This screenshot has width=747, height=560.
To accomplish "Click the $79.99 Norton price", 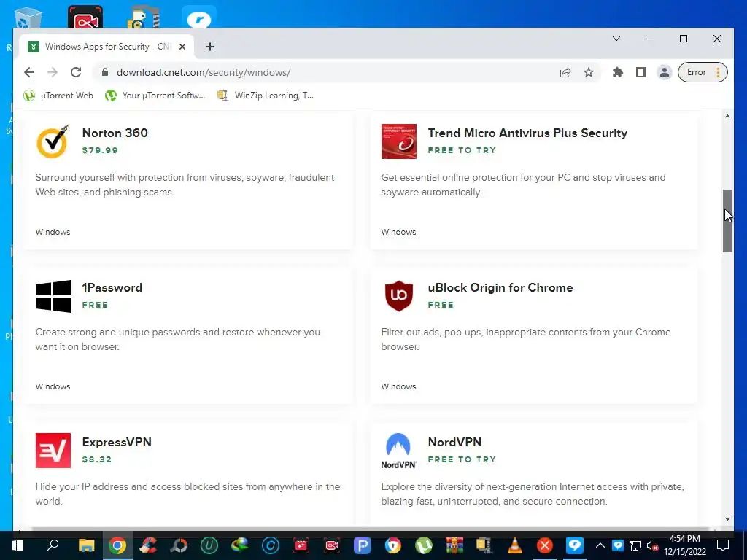I will [x=100, y=150].
